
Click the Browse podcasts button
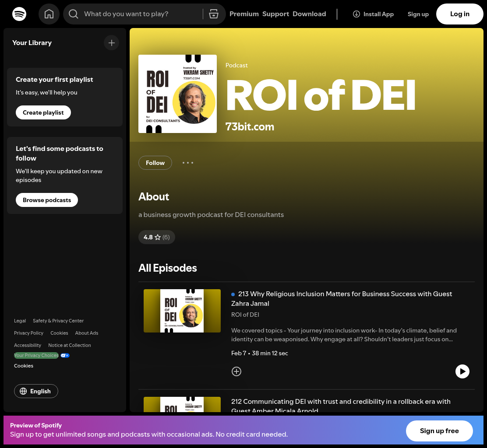[47, 200]
